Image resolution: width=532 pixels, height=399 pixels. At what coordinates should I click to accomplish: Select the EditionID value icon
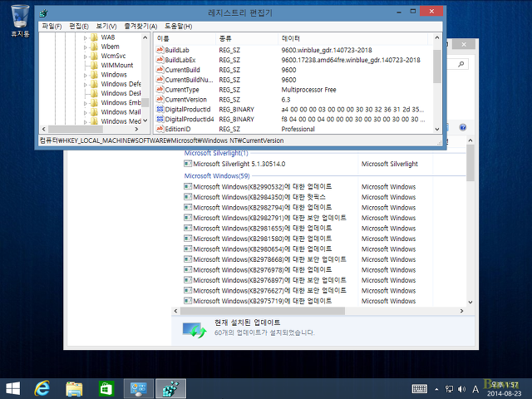point(160,129)
